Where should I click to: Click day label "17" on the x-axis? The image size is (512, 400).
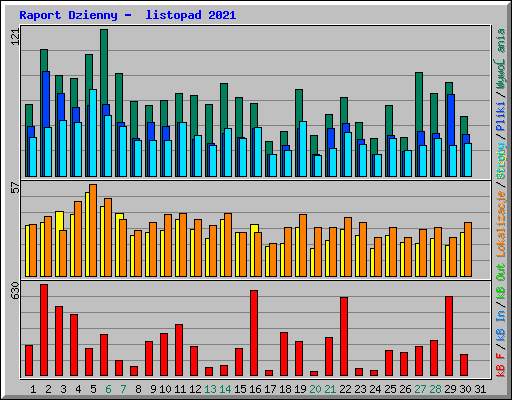(x=270, y=389)
